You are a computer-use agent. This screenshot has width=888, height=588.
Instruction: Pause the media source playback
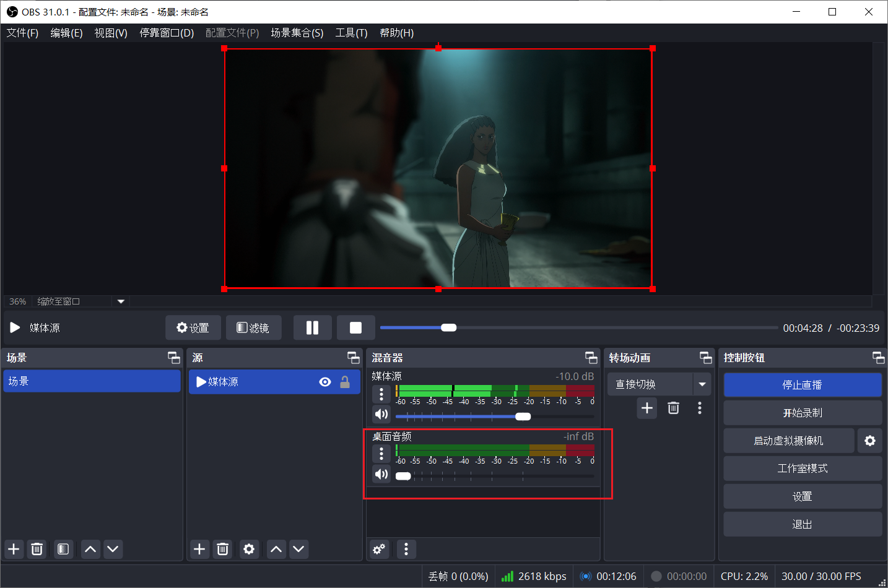click(313, 327)
